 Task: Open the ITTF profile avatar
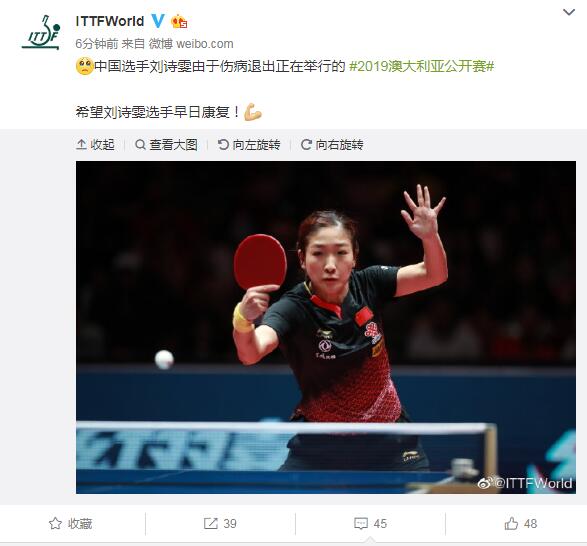pyautogui.click(x=41, y=32)
